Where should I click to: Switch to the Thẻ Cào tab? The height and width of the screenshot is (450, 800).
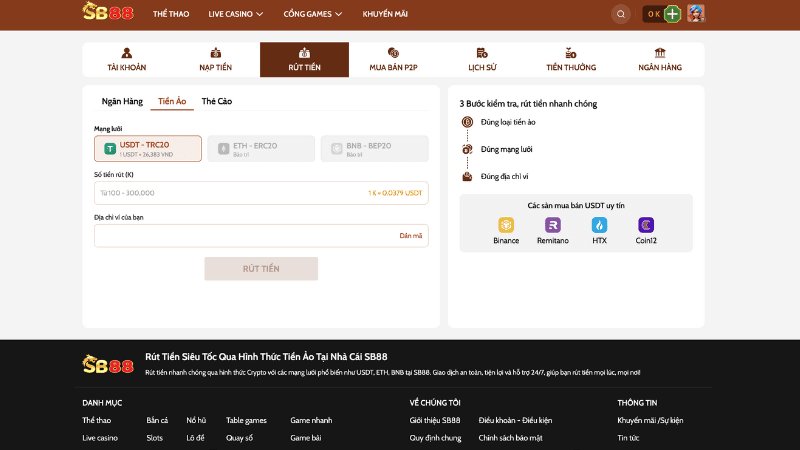coord(217,102)
